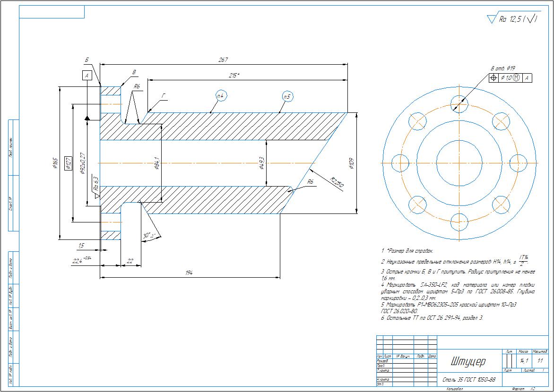Select note 3 Острые кромки

coord(458,275)
